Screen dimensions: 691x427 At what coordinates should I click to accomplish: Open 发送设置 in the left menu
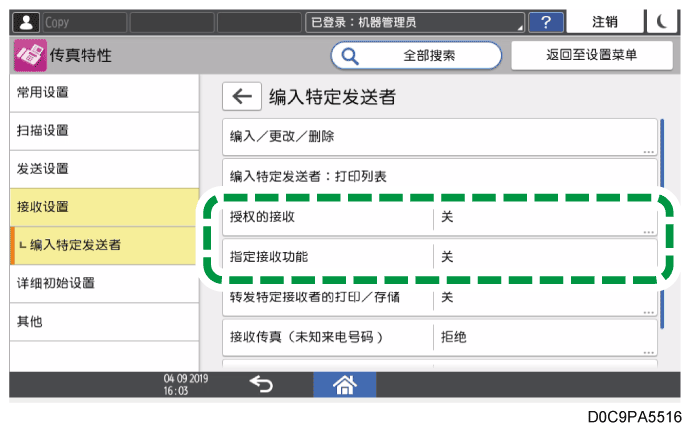click(98, 169)
